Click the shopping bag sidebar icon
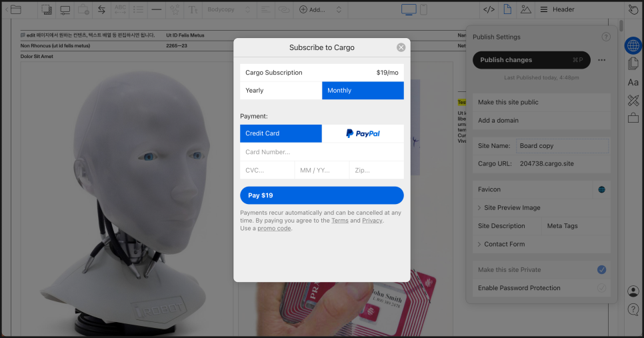This screenshot has width=644, height=338. pyautogui.click(x=633, y=118)
